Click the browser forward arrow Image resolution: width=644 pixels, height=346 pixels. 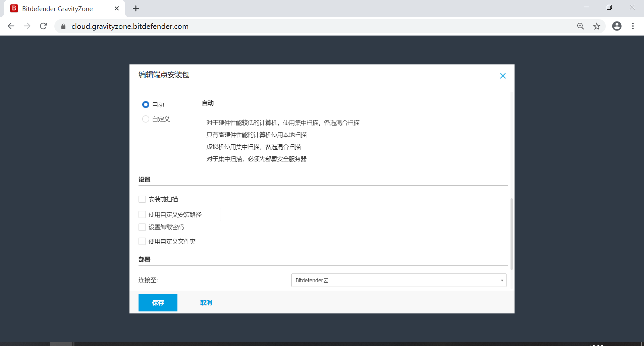click(27, 26)
